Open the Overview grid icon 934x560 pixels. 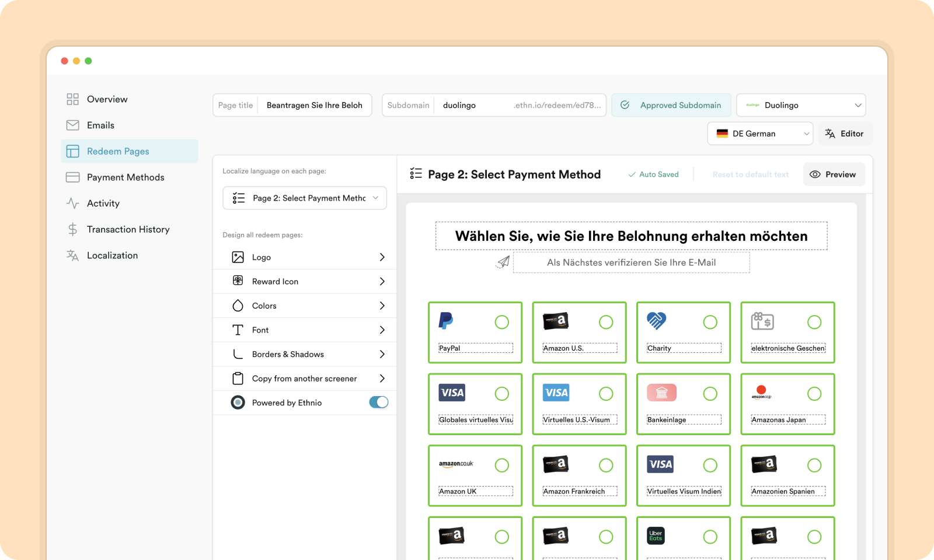point(72,99)
